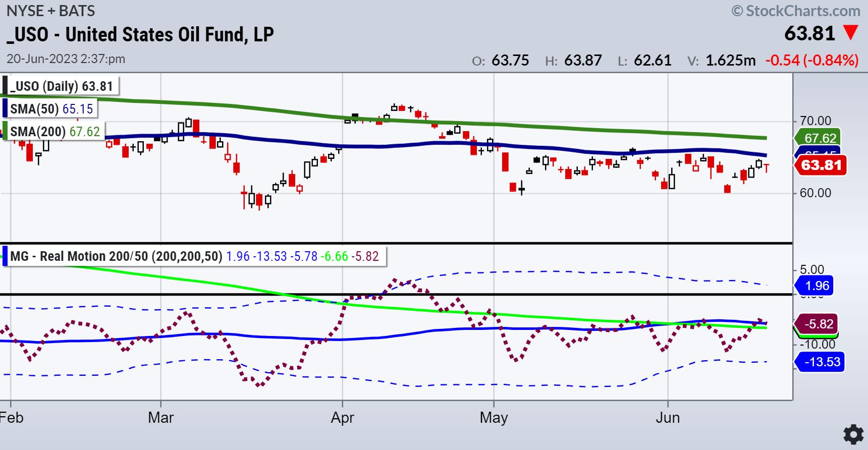Click the -6.66 green value in indicator legend

click(x=335, y=256)
